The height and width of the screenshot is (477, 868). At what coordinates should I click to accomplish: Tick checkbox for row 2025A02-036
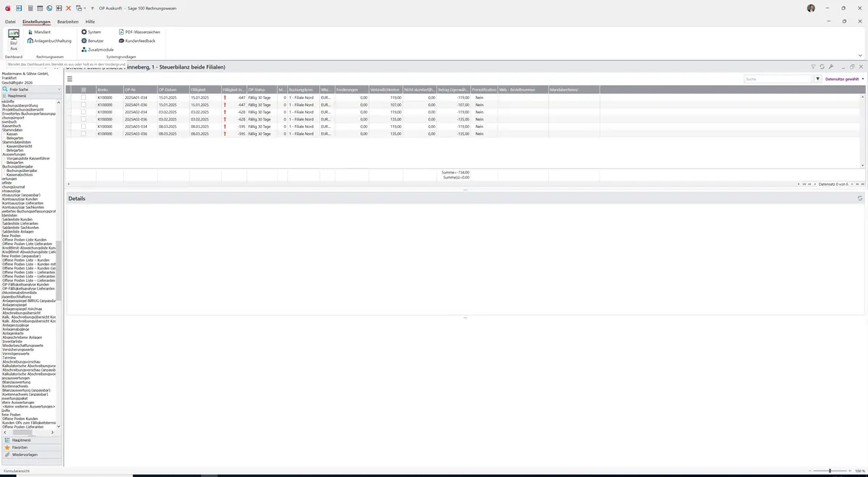click(83, 119)
